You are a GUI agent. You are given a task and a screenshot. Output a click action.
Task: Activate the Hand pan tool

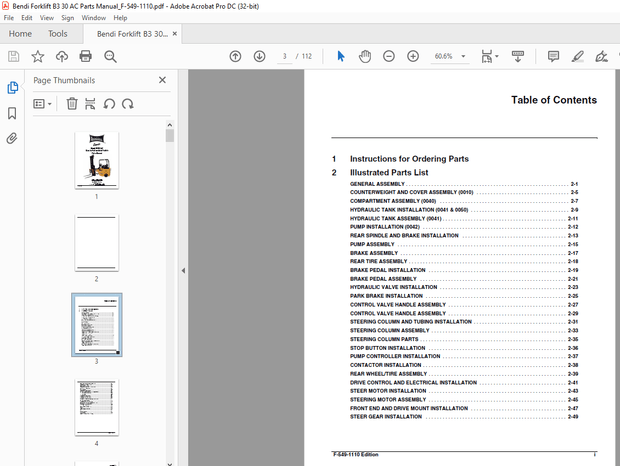365,57
